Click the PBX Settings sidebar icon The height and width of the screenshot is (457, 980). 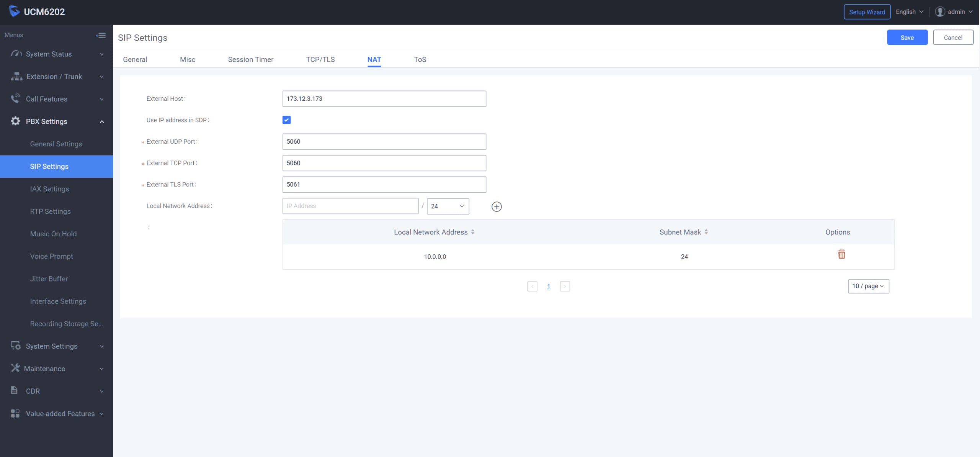(x=15, y=121)
